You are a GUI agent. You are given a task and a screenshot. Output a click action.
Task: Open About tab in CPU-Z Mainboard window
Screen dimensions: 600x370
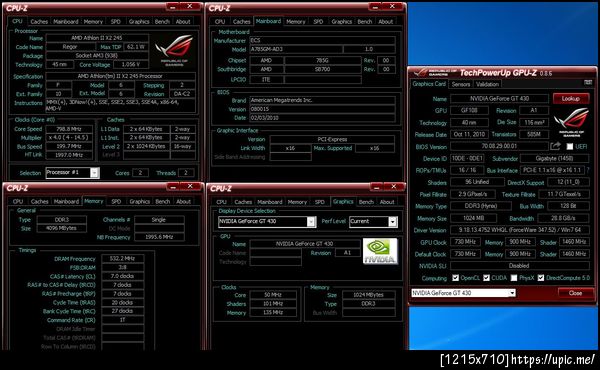point(385,22)
